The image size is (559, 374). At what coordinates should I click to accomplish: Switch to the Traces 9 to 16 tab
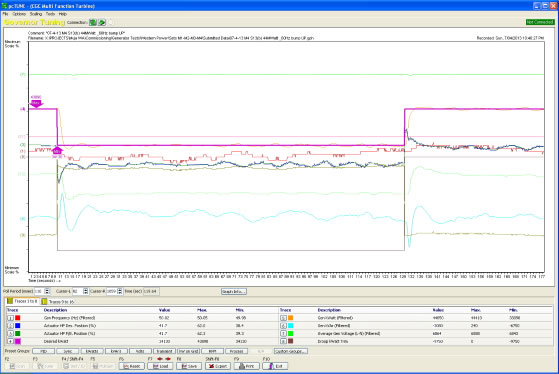click(58, 302)
